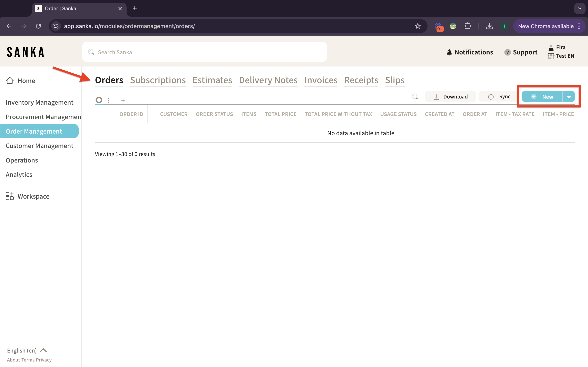
Task: Click the Home house icon in sidebar
Action: tap(10, 81)
